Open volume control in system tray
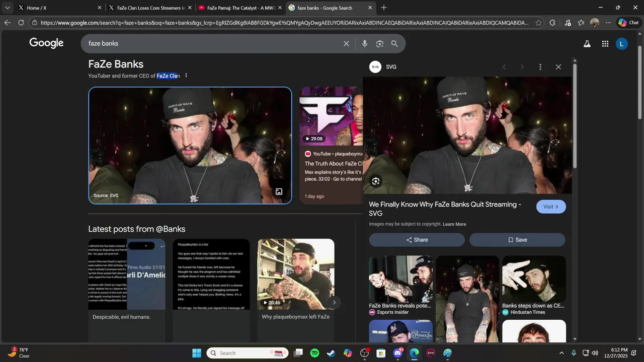 tap(595, 353)
